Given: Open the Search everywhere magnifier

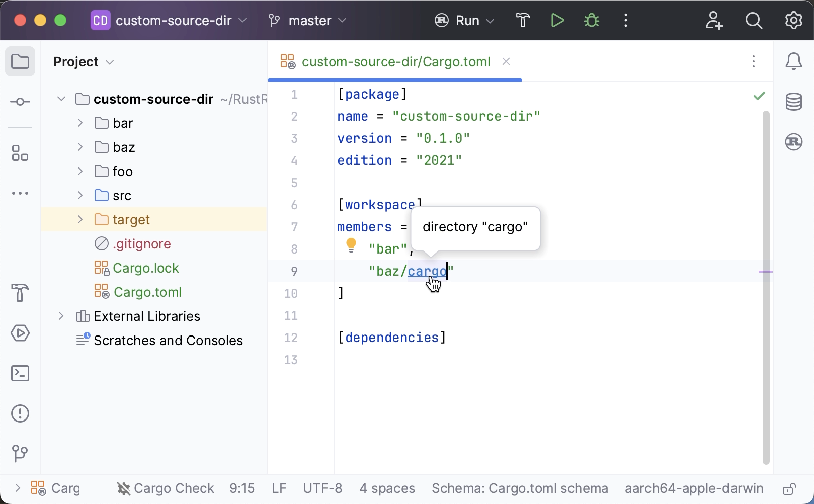Looking at the screenshot, I should coord(754,20).
